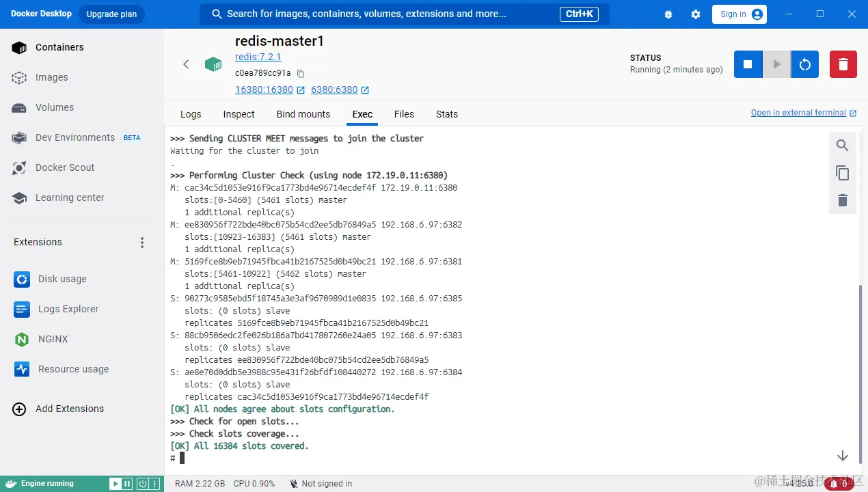
Task: Open Settings gear icon
Action: point(696,14)
